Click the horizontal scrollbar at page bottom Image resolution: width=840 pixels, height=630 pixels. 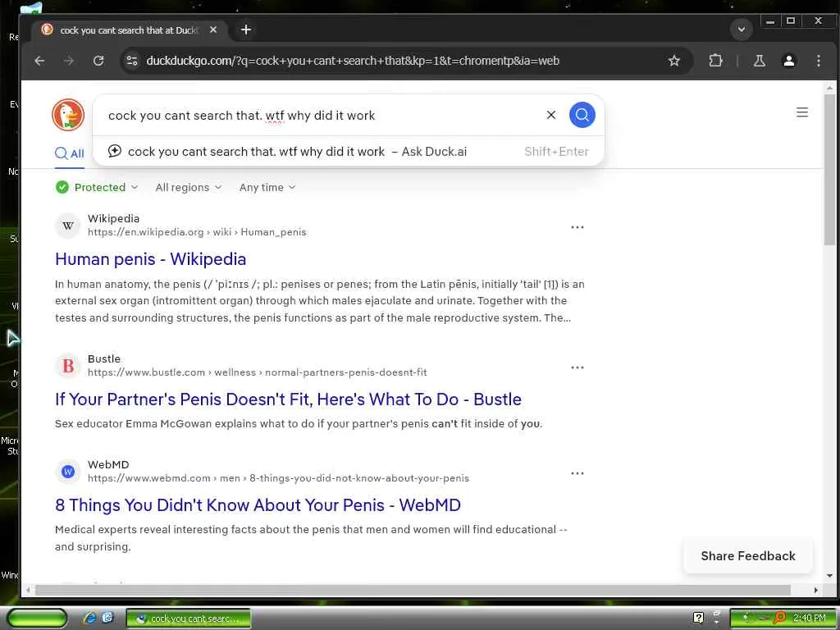(x=413, y=590)
